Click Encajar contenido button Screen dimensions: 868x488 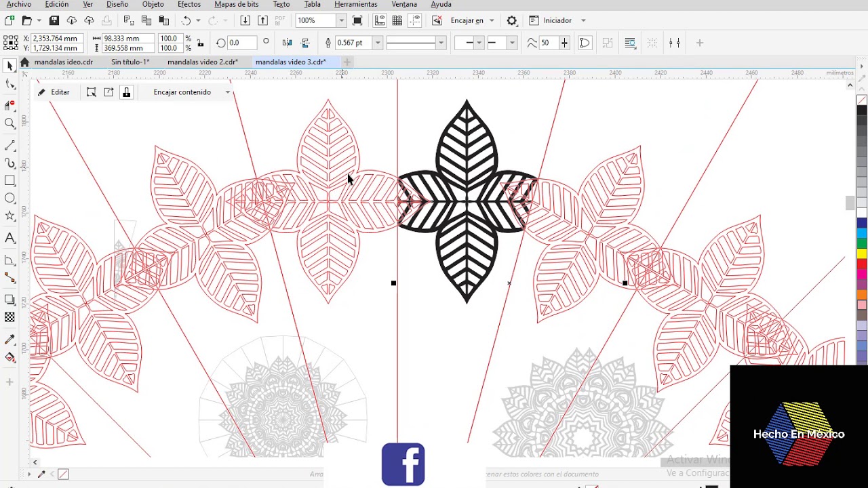(x=182, y=92)
